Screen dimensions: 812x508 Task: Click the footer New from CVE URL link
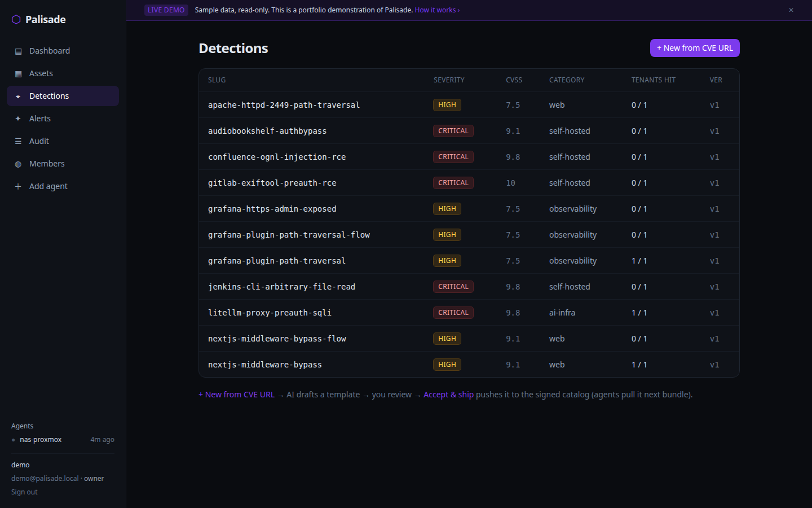click(236, 395)
